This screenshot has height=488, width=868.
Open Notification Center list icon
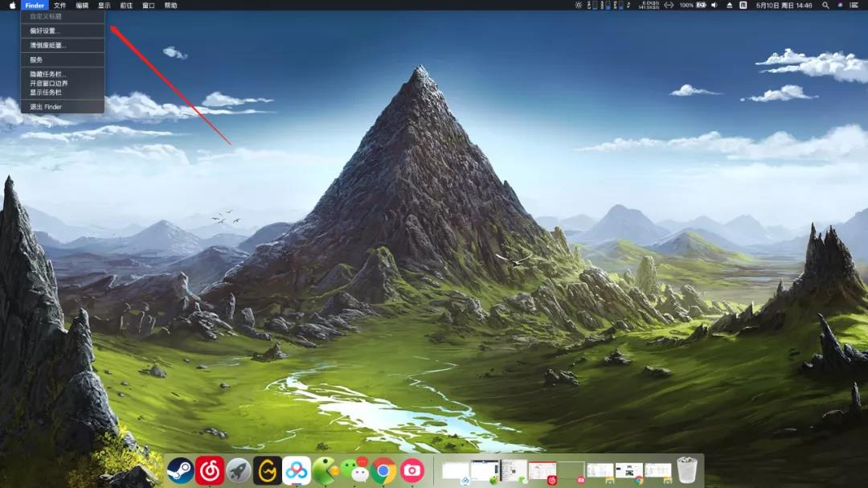(854, 5)
